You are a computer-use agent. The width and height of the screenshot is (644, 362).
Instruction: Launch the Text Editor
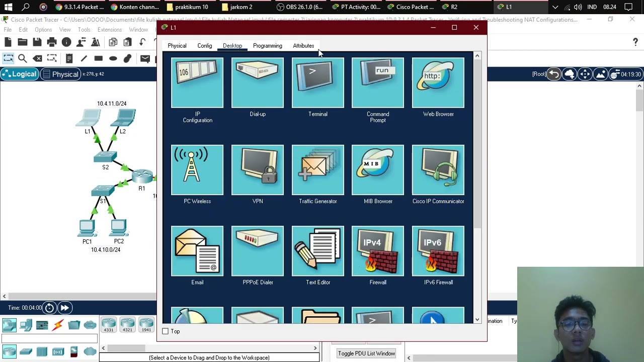point(318,251)
